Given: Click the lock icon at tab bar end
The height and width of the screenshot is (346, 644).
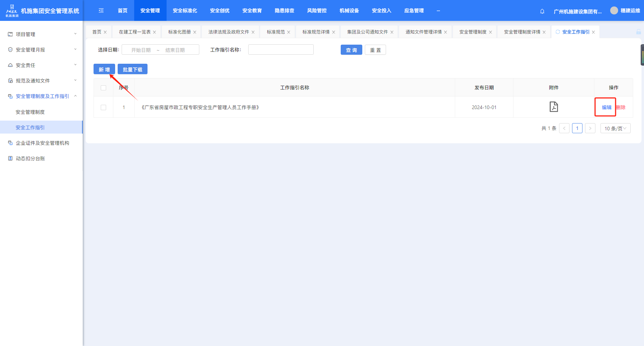Looking at the screenshot, I should click(x=639, y=32).
